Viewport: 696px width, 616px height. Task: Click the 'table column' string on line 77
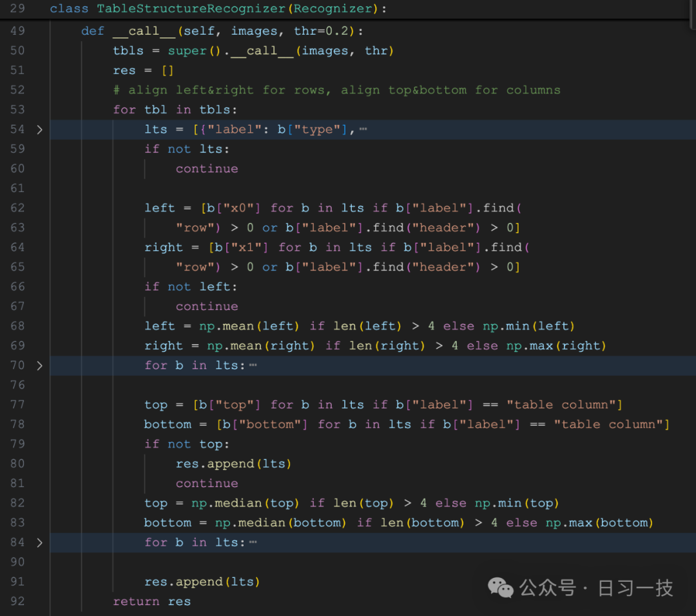560,404
